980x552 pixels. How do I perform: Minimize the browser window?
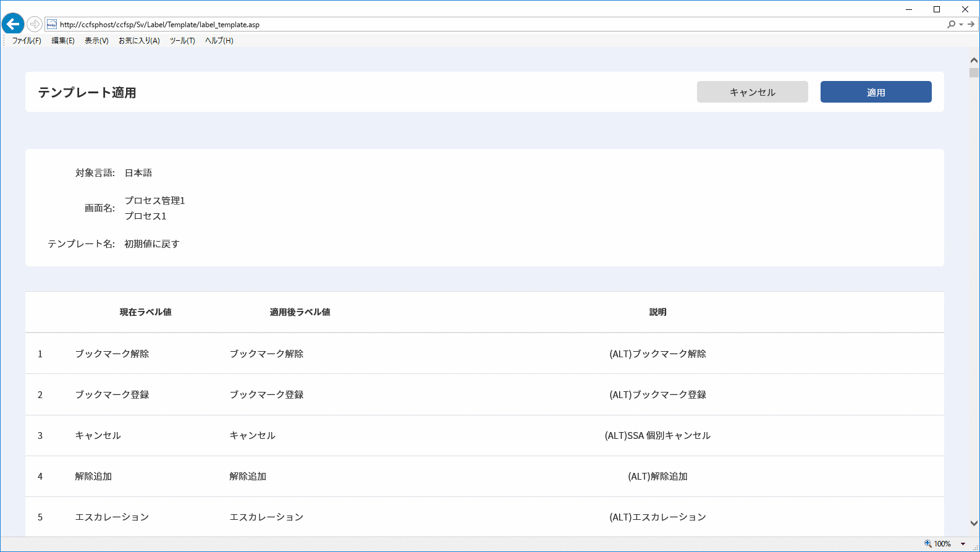click(x=910, y=9)
